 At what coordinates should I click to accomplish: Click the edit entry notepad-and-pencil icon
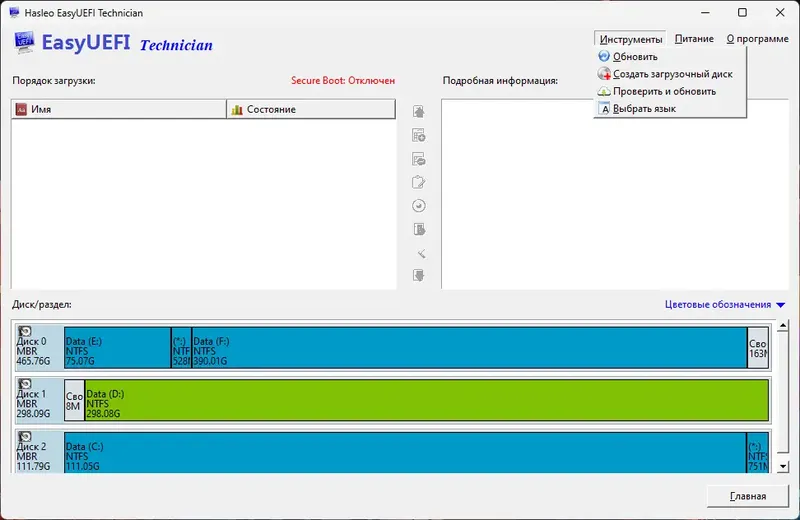[x=418, y=182]
